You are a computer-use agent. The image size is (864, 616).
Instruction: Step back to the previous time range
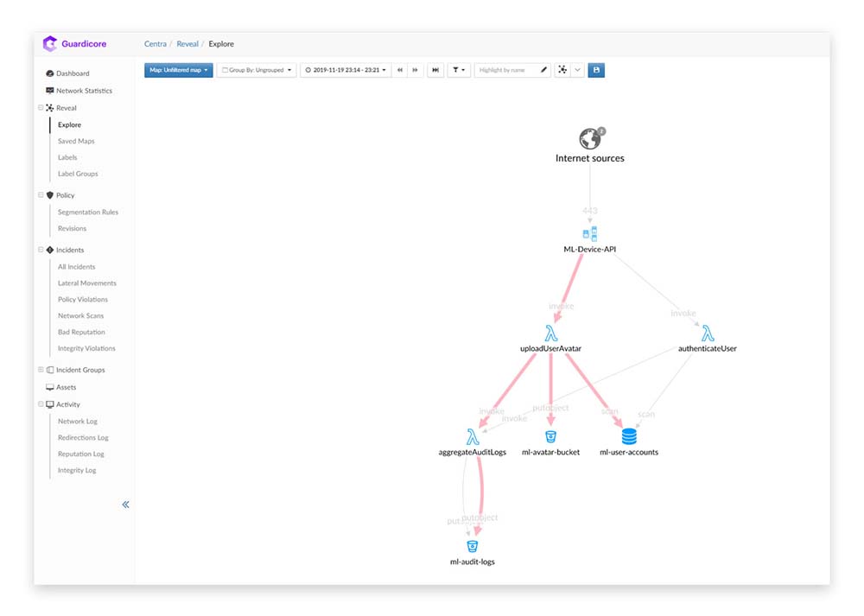click(400, 70)
